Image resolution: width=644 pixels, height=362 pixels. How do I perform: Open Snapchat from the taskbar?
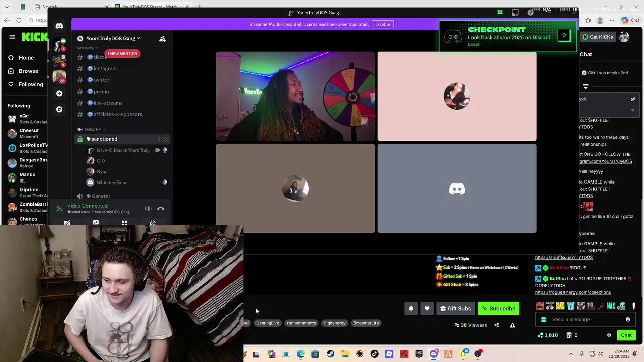(x=463, y=354)
